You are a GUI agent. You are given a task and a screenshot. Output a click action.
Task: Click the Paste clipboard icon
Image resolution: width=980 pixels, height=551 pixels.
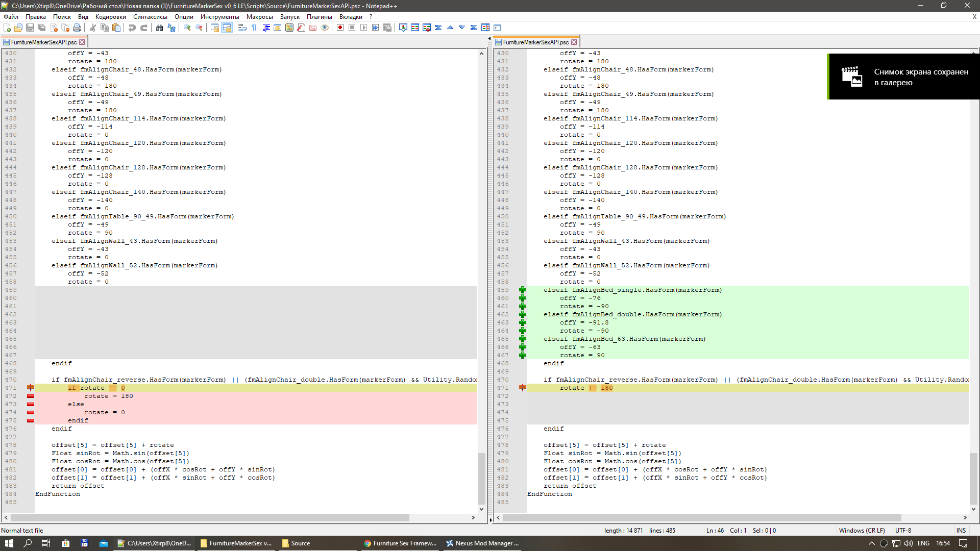[116, 28]
